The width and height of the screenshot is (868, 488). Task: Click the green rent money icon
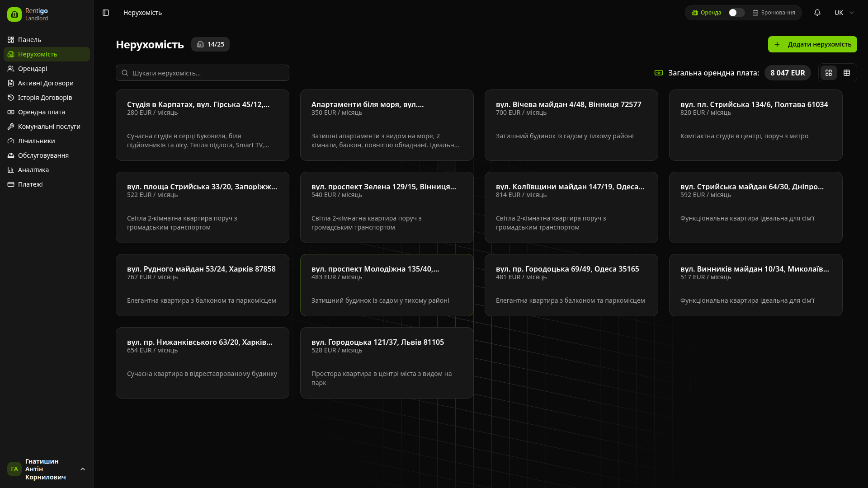(x=659, y=73)
